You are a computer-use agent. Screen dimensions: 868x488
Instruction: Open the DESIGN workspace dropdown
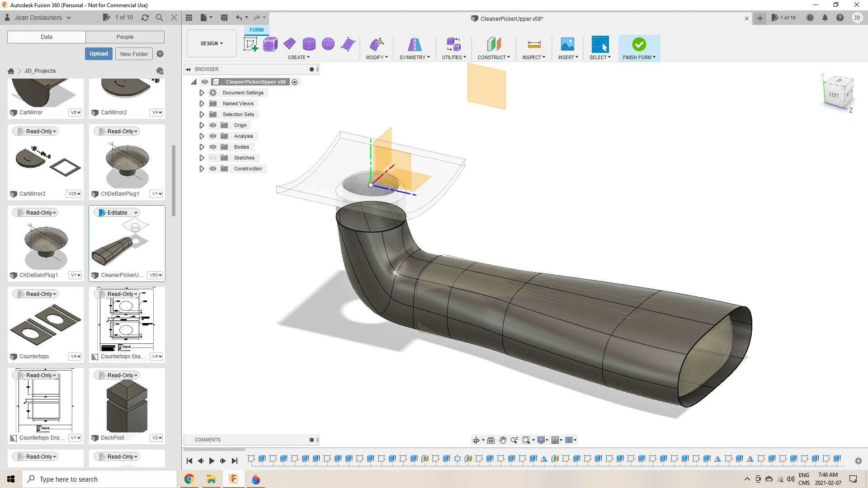pyautogui.click(x=212, y=43)
